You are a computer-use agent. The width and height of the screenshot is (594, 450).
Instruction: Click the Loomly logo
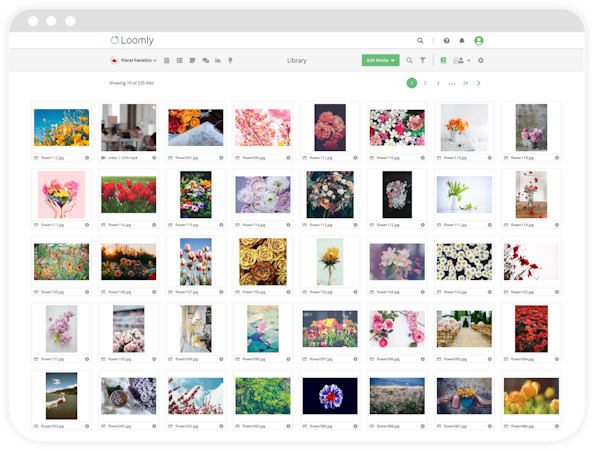[x=132, y=40]
